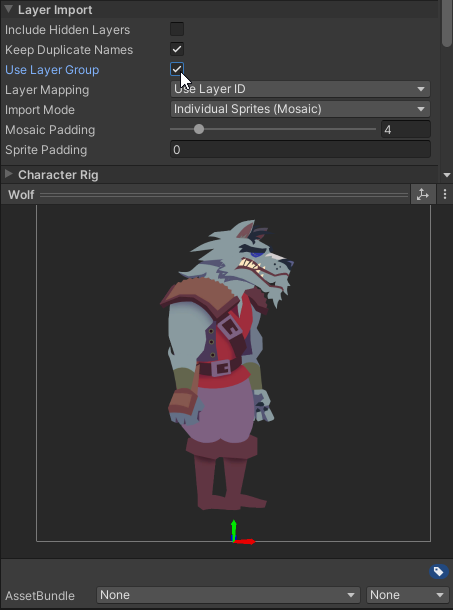Screen dimensions: 453x610
Task: Click the Mosaic Padding value field
Action: click(406, 129)
